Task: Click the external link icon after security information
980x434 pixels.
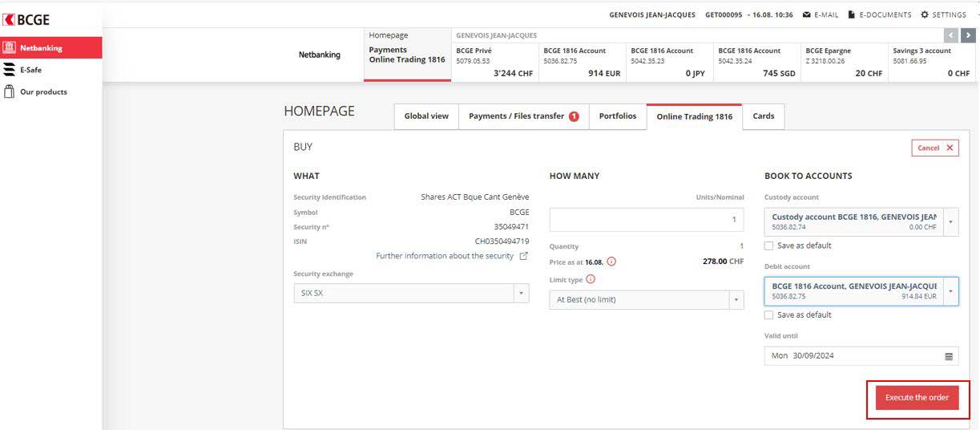Action: [x=524, y=256]
